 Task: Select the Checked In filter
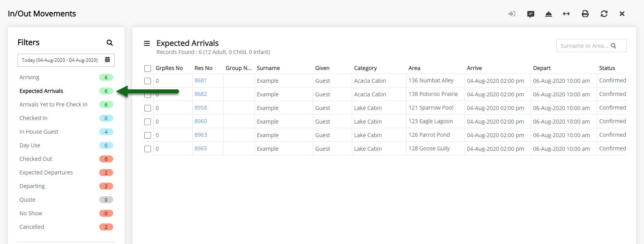33,118
